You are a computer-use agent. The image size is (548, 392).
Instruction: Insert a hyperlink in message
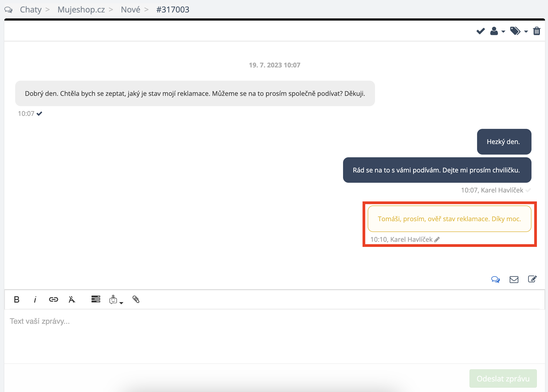53,299
